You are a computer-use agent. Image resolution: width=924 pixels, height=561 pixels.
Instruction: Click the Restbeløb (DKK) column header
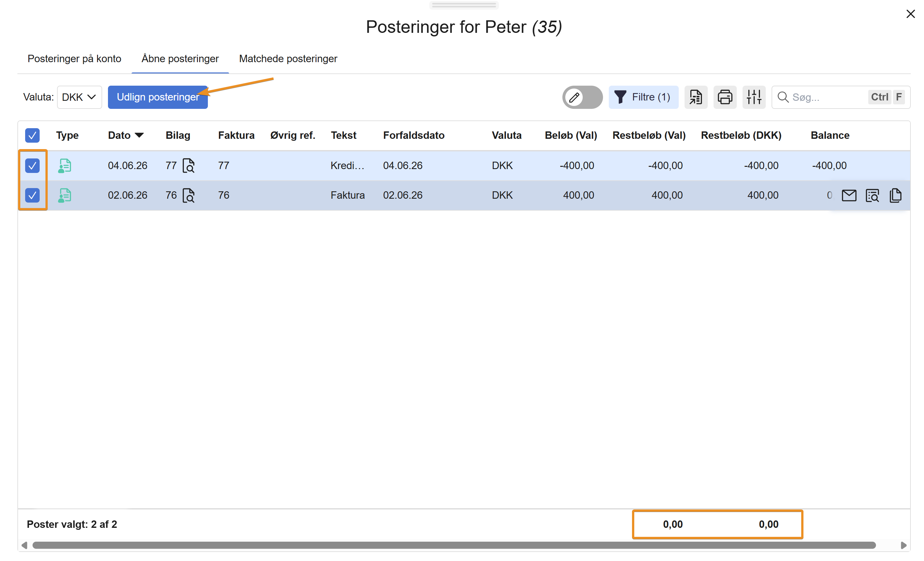pyautogui.click(x=741, y=135)
